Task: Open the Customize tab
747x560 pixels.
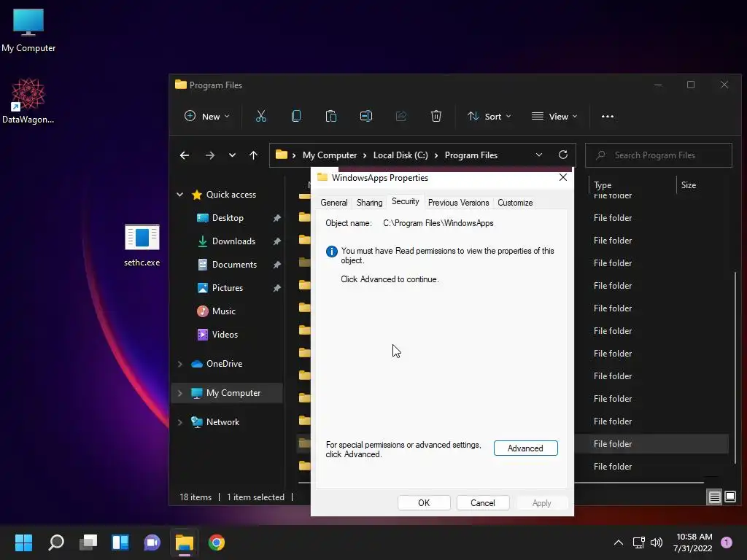Action: (x=515, y=203)
